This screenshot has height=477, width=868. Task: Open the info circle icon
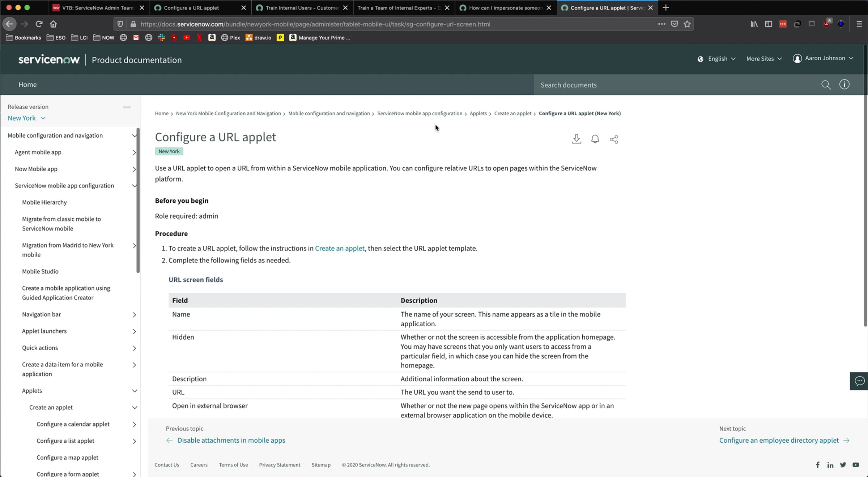click(x=844, y=85)
